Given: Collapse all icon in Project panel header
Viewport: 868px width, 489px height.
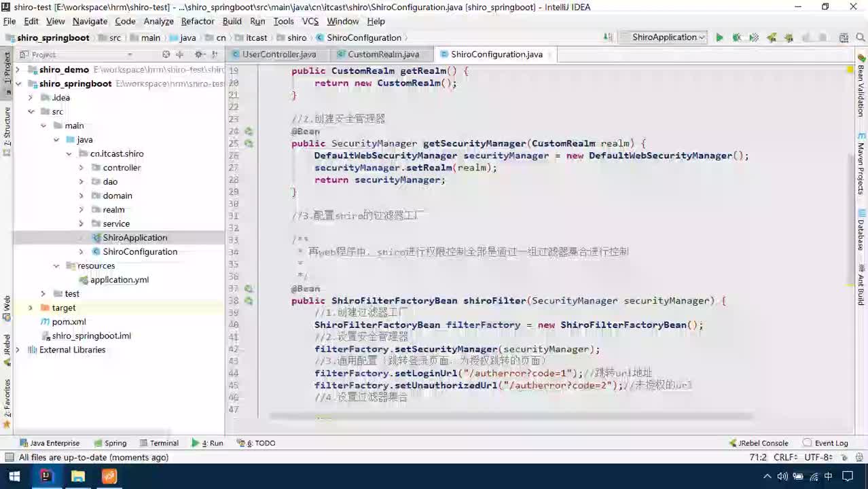Looking at the screenshot, I should (179, 54).
